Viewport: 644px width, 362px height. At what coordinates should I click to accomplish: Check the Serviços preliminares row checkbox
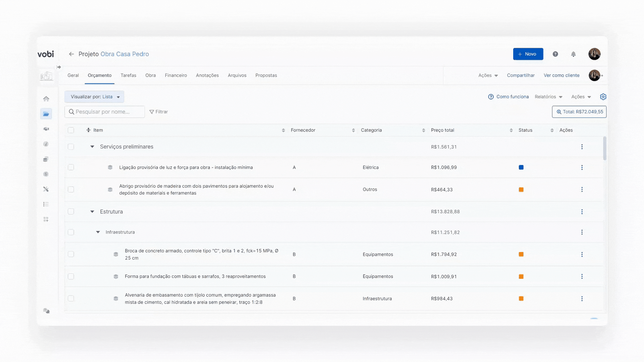[x=71, y=147]
